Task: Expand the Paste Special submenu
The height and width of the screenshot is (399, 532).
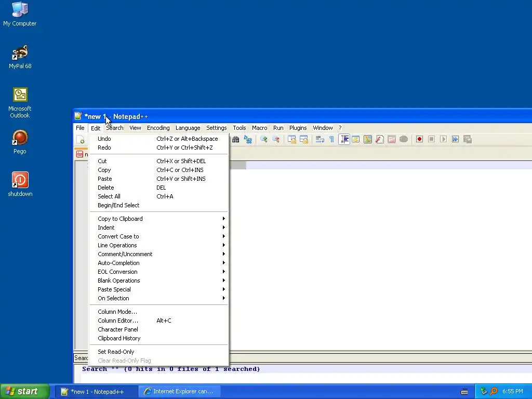Action: click(x=159, y=289)
